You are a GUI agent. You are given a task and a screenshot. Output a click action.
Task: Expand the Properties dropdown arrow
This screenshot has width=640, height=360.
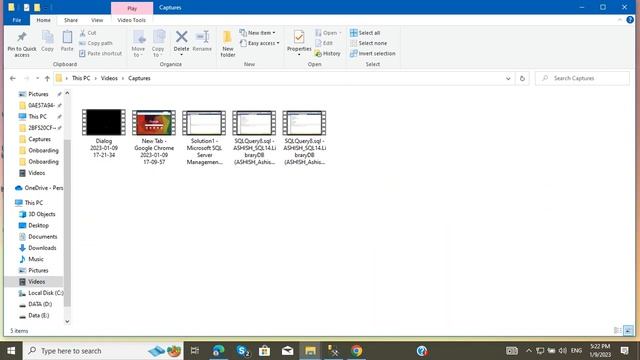coord(299,55)
